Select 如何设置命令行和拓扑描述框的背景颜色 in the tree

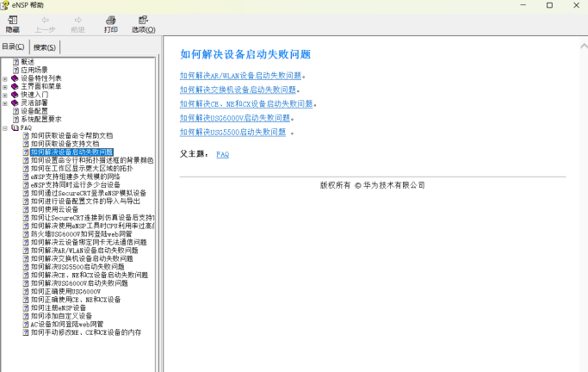(92, 160)
